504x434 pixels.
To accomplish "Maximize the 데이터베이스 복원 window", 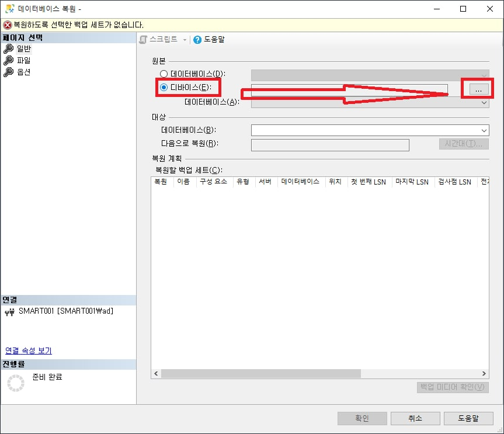I will 463,9.
